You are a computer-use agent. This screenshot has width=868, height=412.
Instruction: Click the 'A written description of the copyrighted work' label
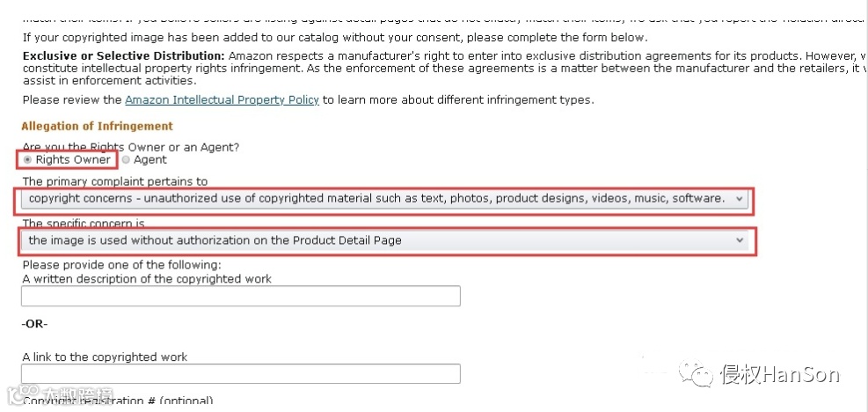point(147,279)
